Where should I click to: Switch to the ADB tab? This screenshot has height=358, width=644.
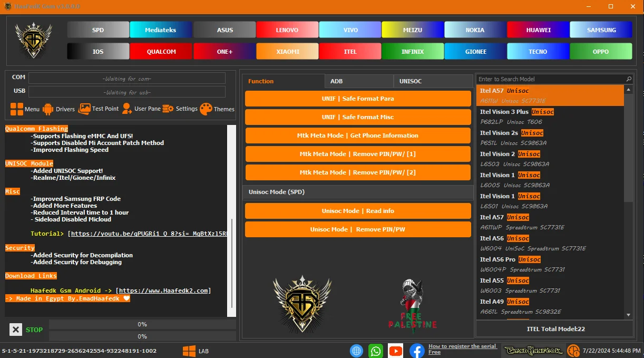[359, 81]
